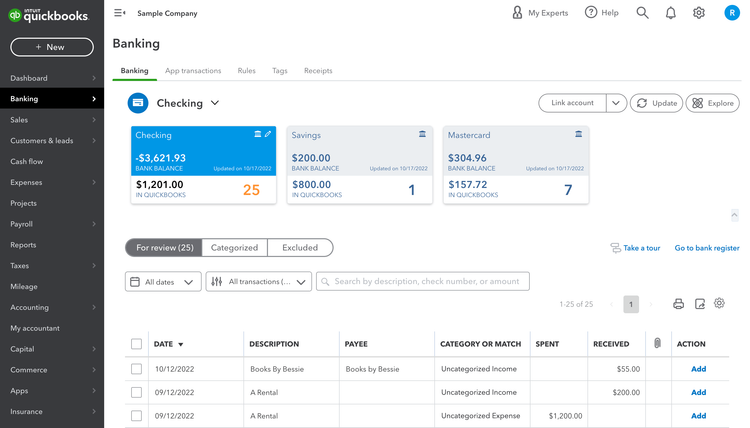Image resolution: width=750 pixels, height=428 pixels.
Task: Open My Experts
Action: coord(540,13)
